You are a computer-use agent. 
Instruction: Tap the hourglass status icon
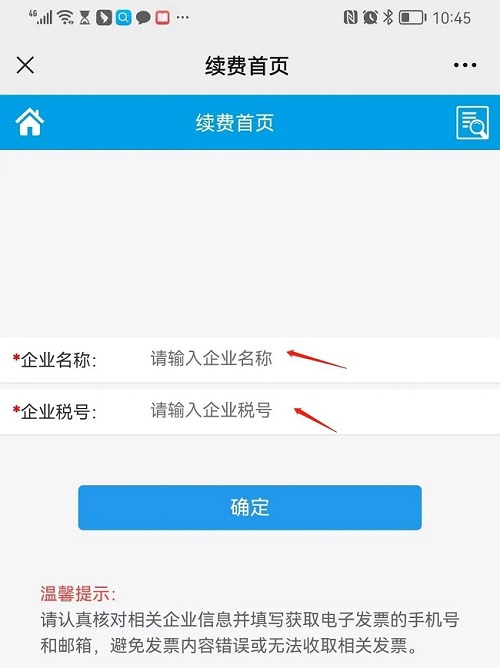point(85,17)
